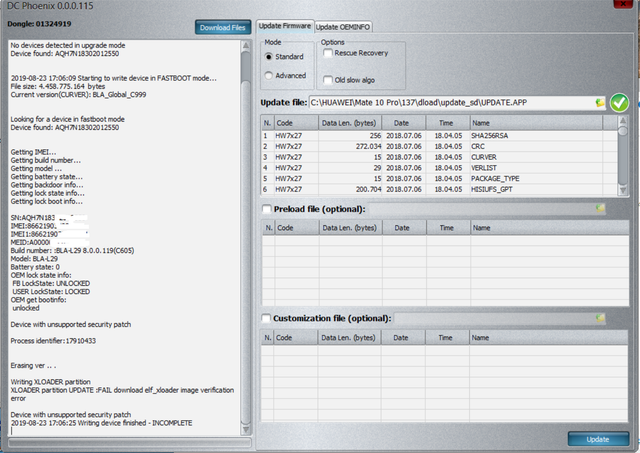Click the FB LockState: UNLOCKED line
The width and height of the screenshot is (640, 453).
click(51, 283)
